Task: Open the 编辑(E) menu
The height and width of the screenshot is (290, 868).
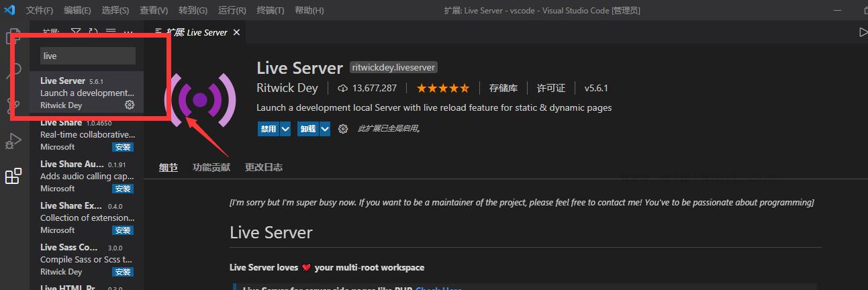Action: coord(78,10)
